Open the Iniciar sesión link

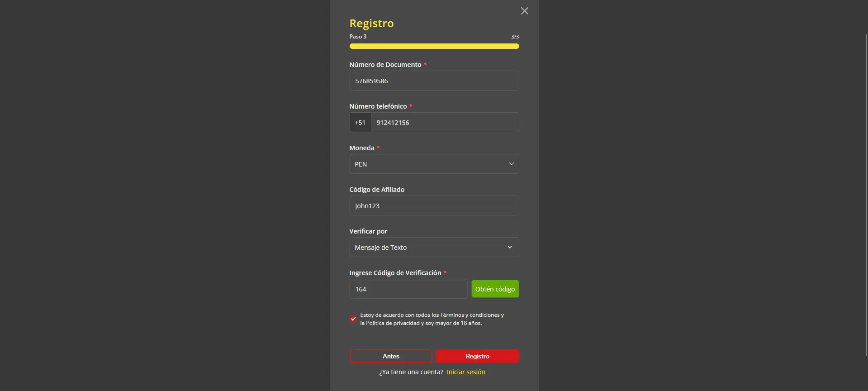[466, 372]
